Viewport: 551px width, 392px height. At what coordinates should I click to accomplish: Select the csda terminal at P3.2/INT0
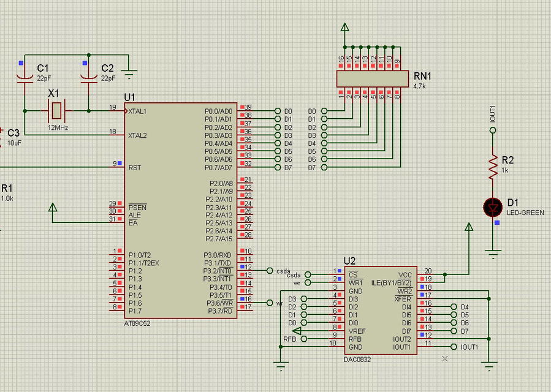[270, 270]
